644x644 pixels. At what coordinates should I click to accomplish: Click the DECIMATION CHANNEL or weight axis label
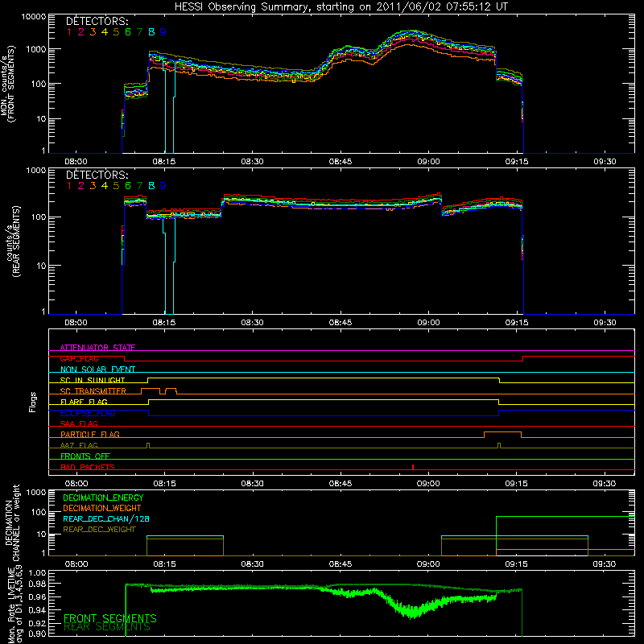[x=12, y=522]
